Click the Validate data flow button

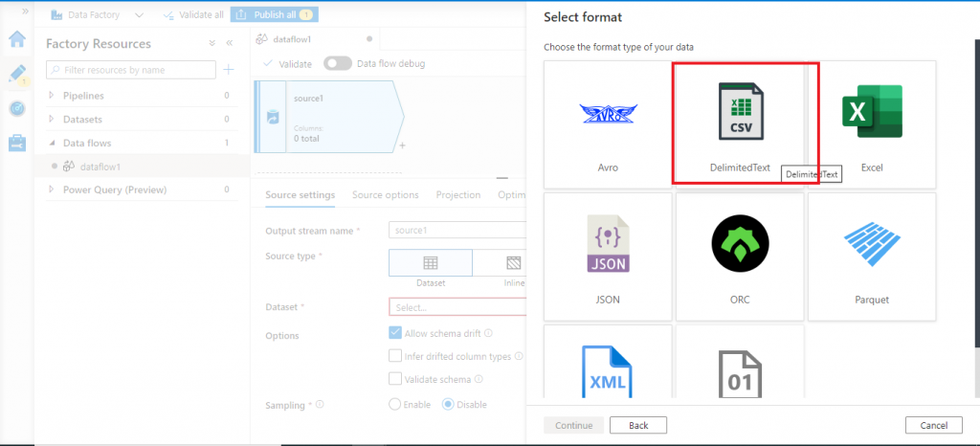(287, 64)
